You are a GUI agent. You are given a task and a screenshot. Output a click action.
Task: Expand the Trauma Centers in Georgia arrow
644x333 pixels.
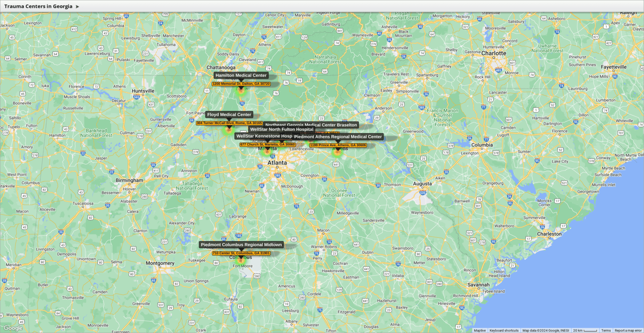[x=77, y=6]
